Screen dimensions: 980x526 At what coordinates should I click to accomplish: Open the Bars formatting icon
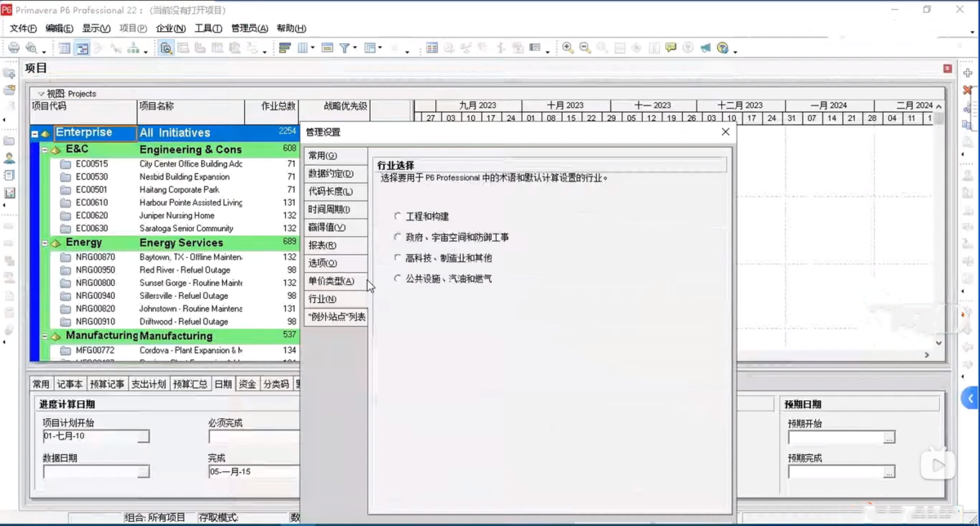[285, 48]
